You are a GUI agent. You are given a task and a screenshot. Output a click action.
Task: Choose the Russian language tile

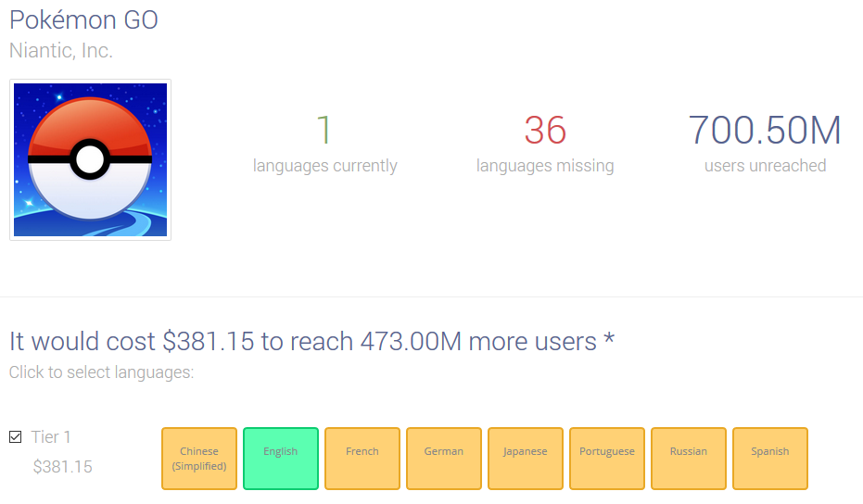pyautogui.click(x=689, y=459)
